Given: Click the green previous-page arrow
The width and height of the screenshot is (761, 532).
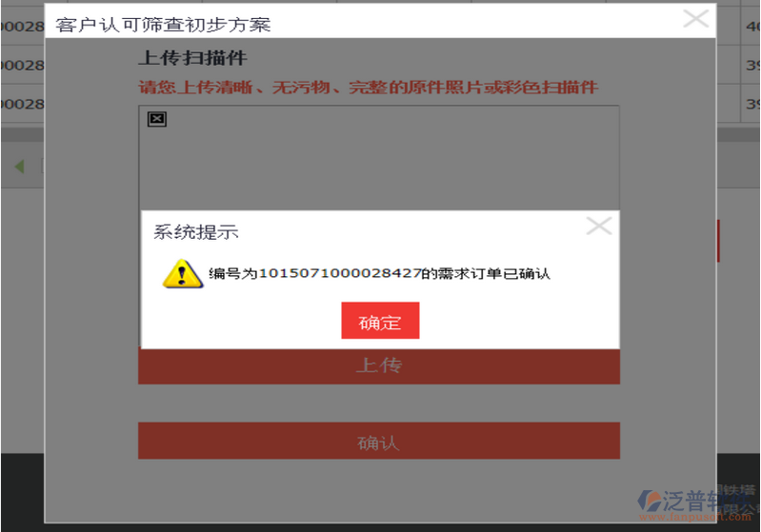Looking at the screenshot, I should click(19, 167).
